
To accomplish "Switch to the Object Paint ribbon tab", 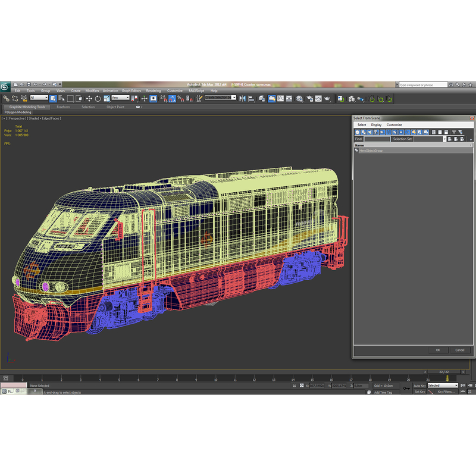I will click(x=115, y=107).
